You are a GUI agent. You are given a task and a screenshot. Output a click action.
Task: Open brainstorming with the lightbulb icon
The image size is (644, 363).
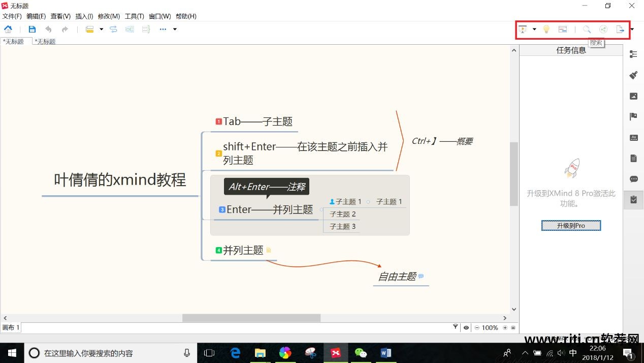point(546,29)
